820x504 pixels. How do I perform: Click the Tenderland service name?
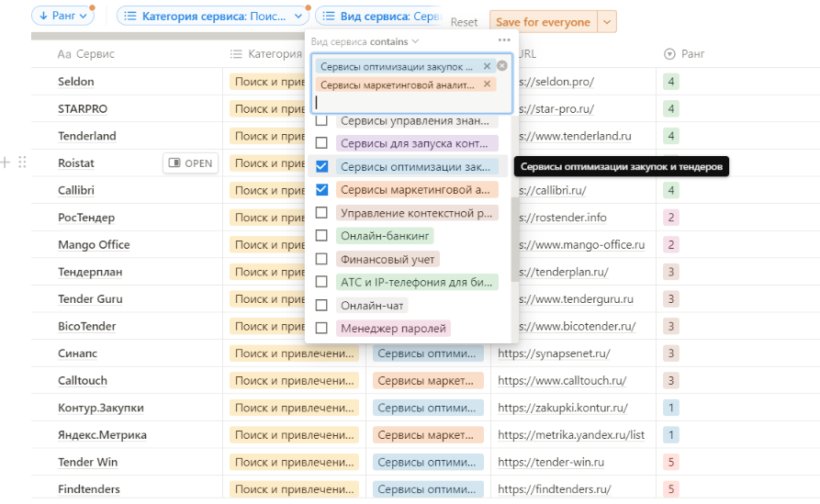pos(87,136)
